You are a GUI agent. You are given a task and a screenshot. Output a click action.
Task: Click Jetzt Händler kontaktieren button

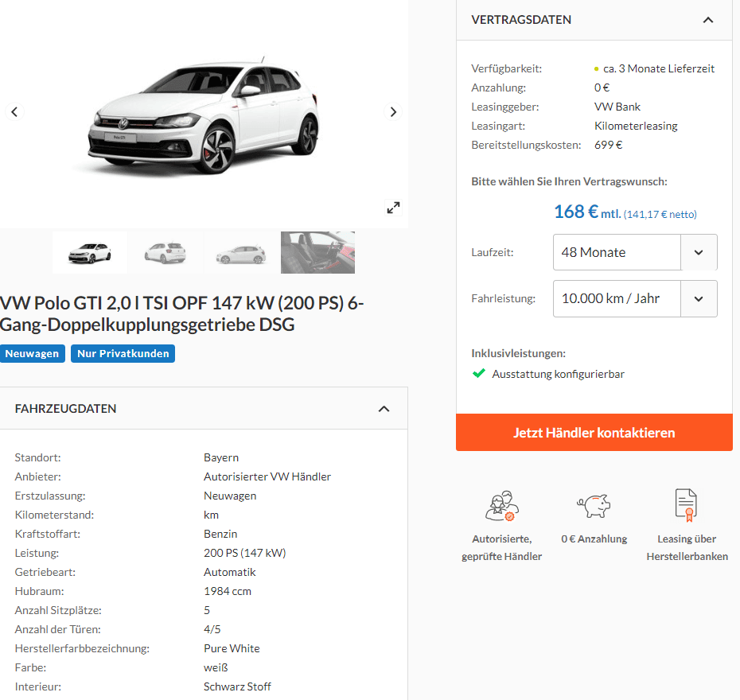pos(594,433)
